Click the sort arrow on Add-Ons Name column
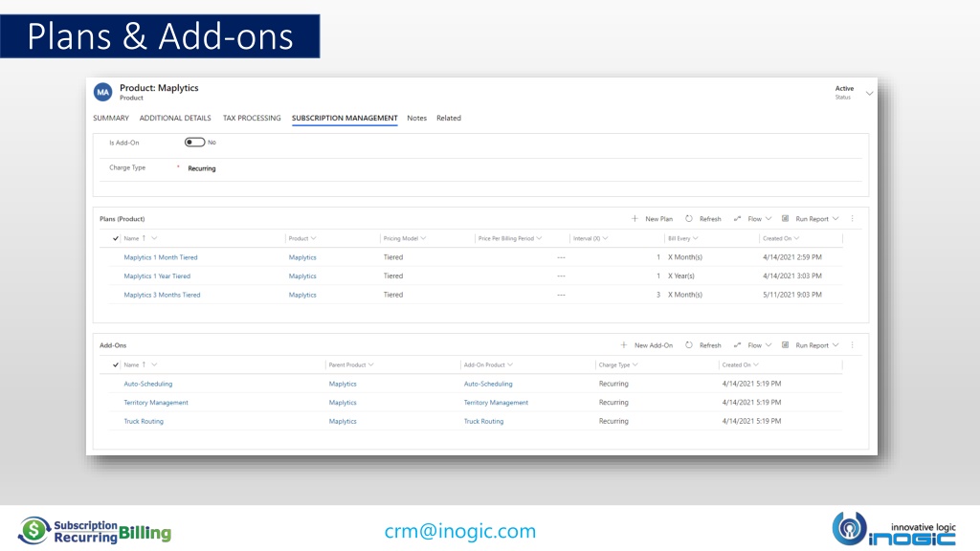The height and width of the screenshot is (551, 980). click(x=144, y=364)
